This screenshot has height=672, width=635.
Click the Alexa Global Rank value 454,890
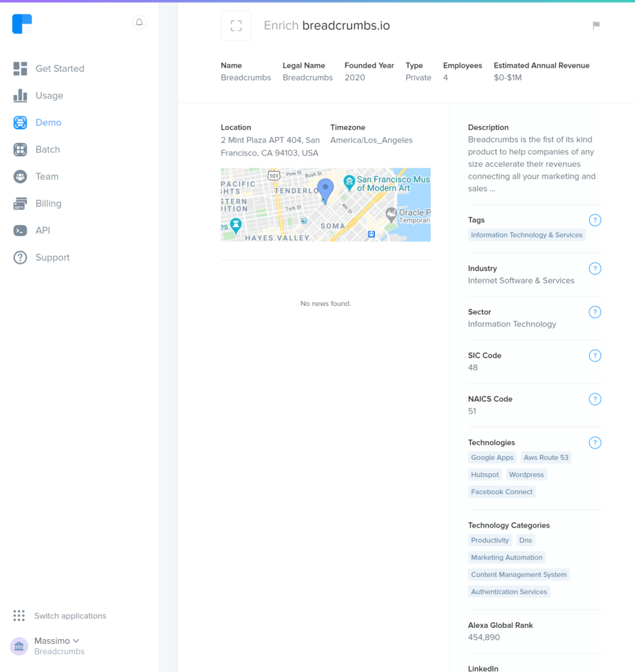point(484,637)
